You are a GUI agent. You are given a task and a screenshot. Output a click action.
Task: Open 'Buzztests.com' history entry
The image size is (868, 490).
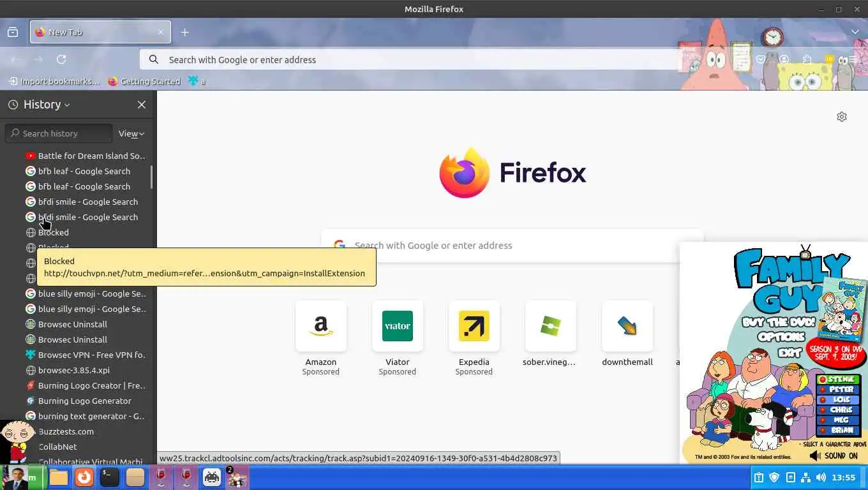tap(66, 431)
